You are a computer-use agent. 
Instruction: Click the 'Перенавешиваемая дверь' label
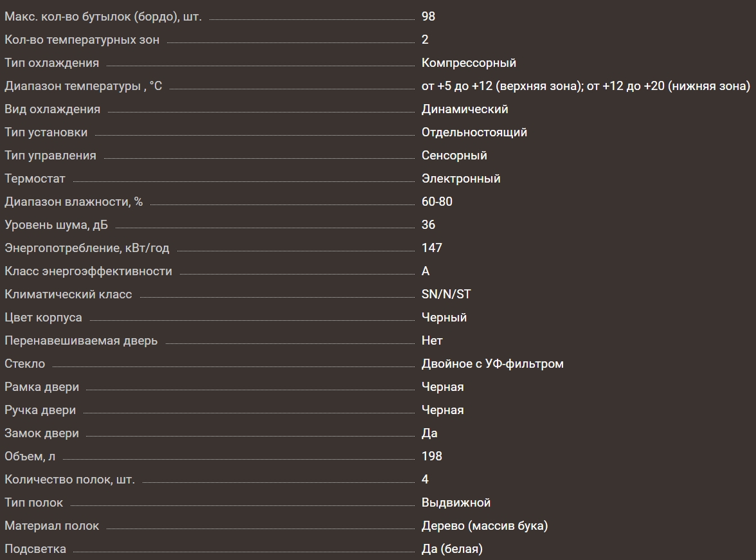coord(81,341)
